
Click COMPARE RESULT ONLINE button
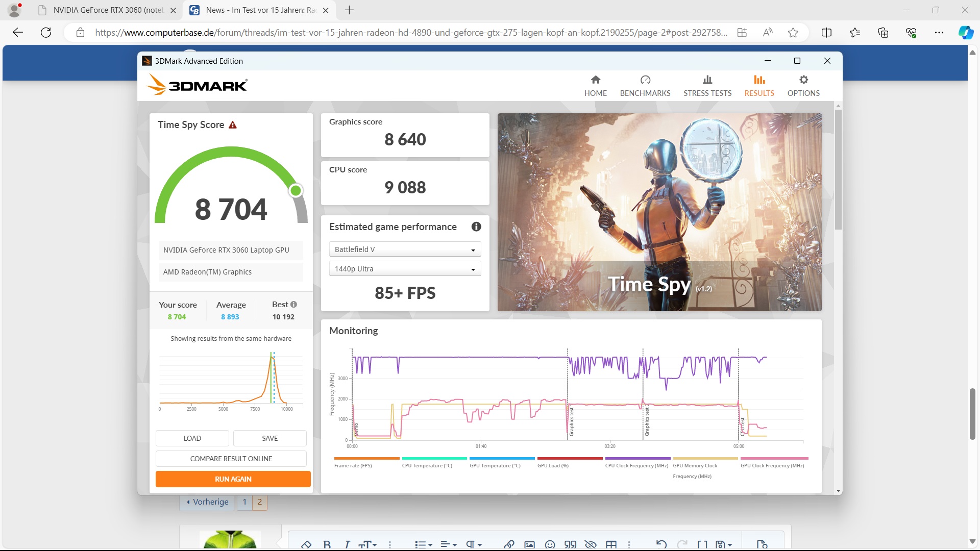[231, 459]
